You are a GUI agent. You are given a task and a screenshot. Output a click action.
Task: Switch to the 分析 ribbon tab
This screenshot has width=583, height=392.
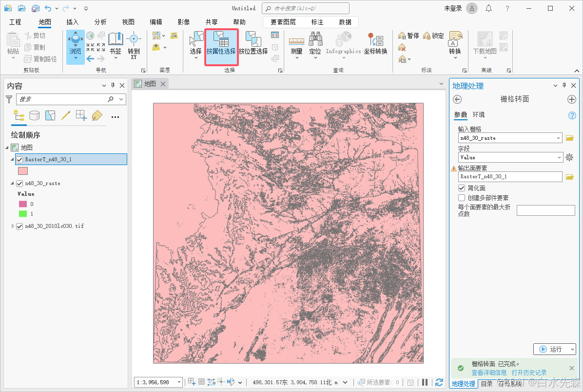pos(100,22)
